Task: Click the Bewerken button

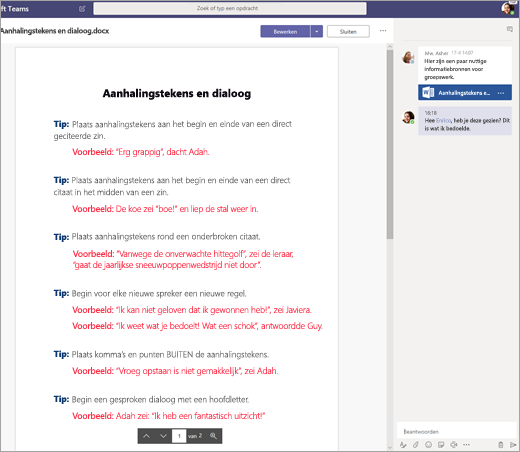Action: (285, 31)
